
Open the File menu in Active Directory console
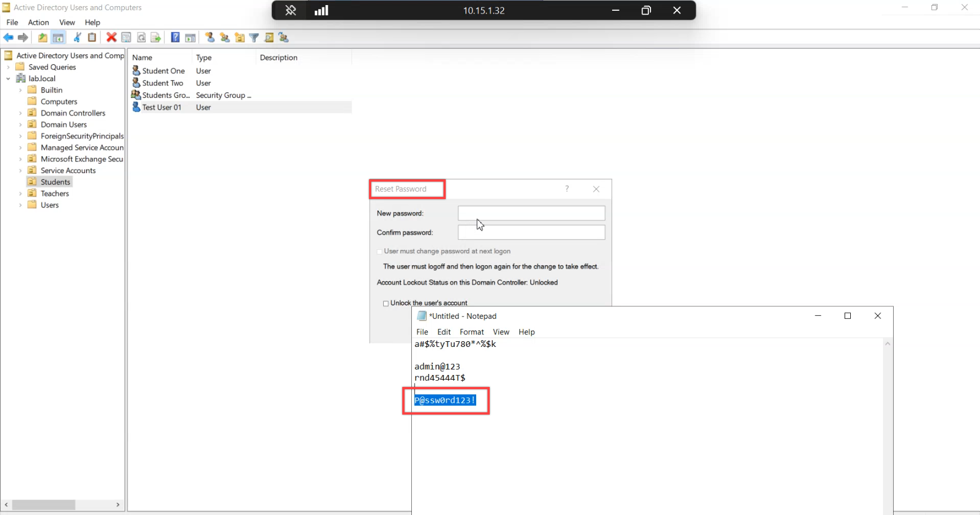[12, 23]
